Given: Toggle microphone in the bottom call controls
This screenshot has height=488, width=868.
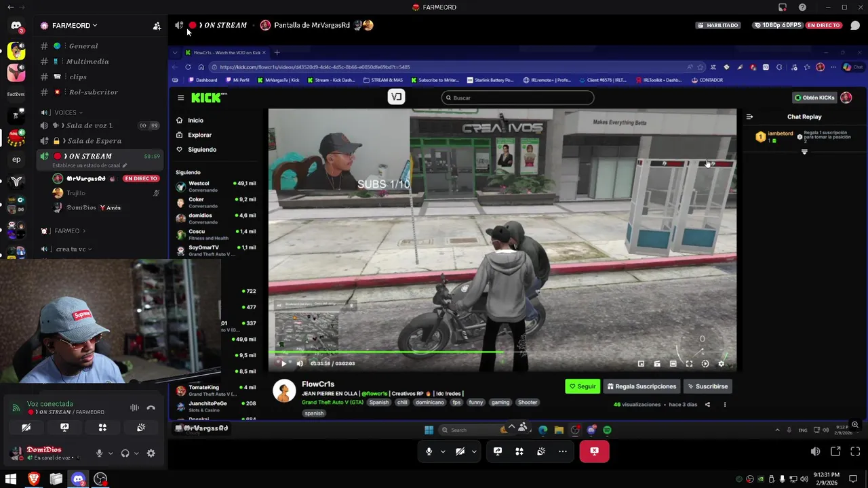Looking at the screenshot, I should click(x=429, y=451).
